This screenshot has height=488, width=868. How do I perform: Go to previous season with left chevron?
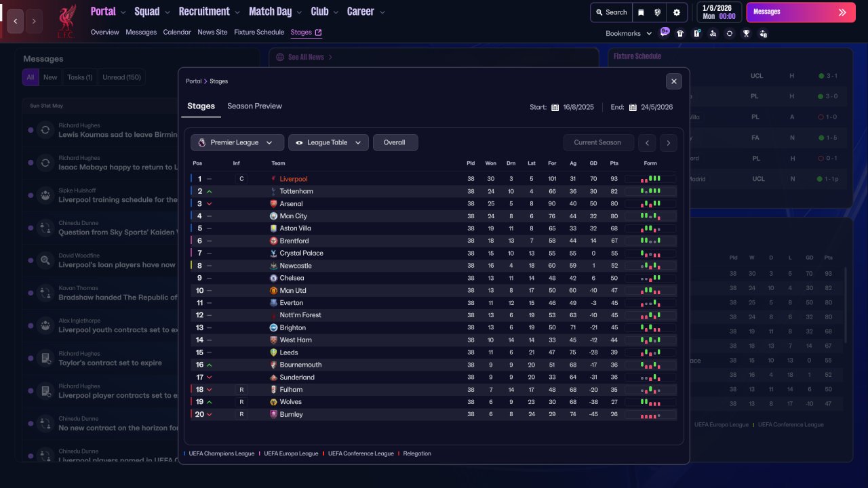(648, 142)
